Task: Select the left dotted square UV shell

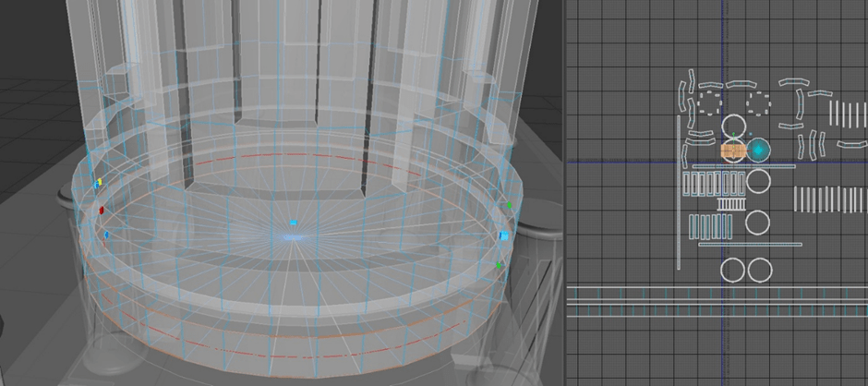Action: 710,103
